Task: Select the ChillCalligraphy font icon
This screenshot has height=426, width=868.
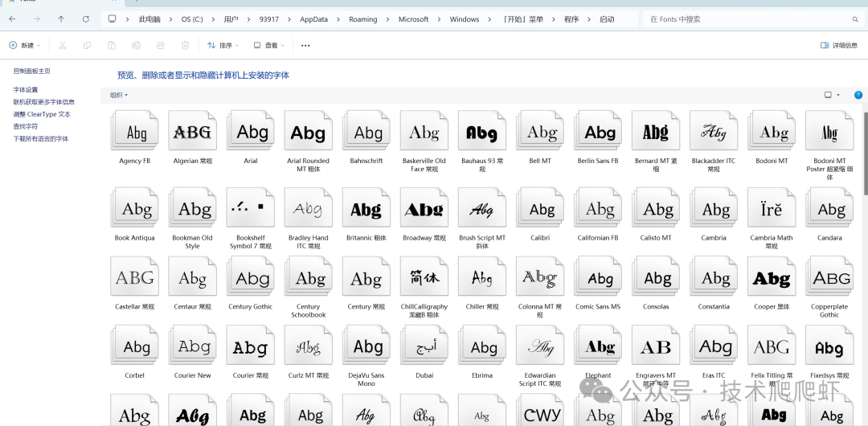Action: pyautogui.click(x=424, y=277)
